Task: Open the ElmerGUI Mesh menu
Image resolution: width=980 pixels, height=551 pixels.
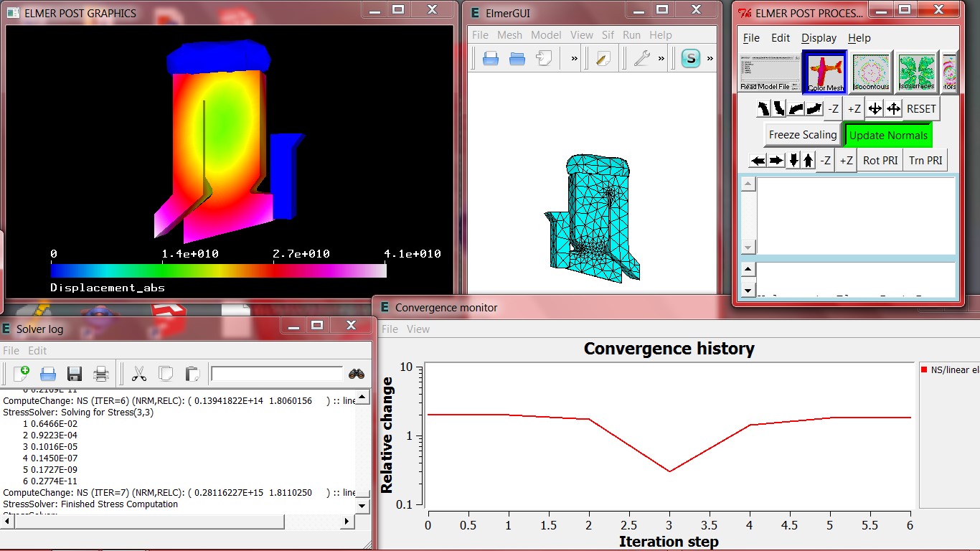Action: [510, 34]
